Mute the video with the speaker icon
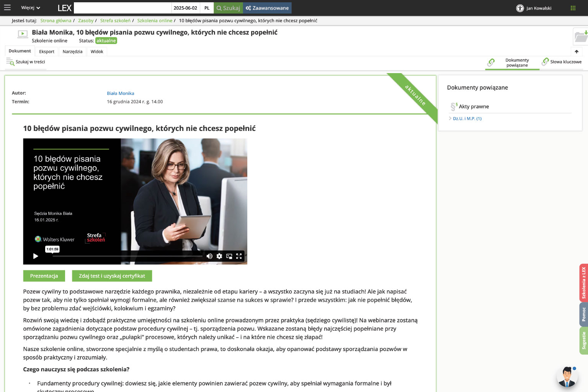This screenshot has height=392, width=588. tap(209, 256)
